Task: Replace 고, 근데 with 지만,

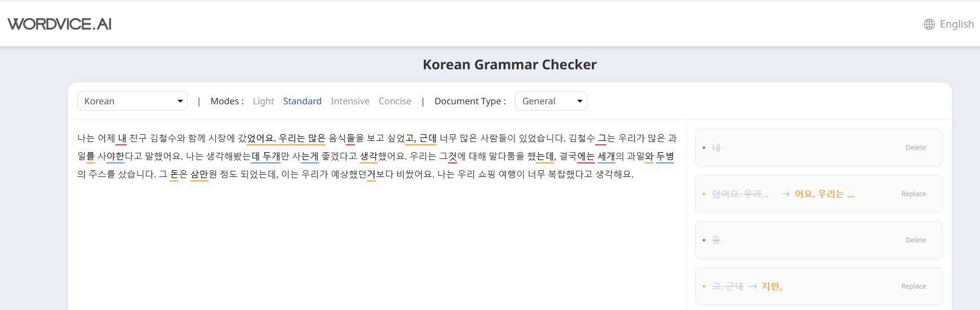Action: 913,286
